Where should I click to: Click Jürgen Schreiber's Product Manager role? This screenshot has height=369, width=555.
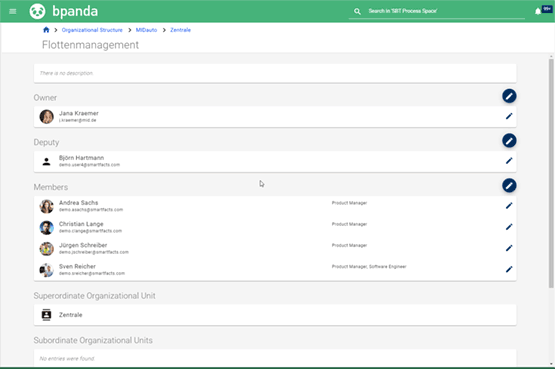click(349, 246)
